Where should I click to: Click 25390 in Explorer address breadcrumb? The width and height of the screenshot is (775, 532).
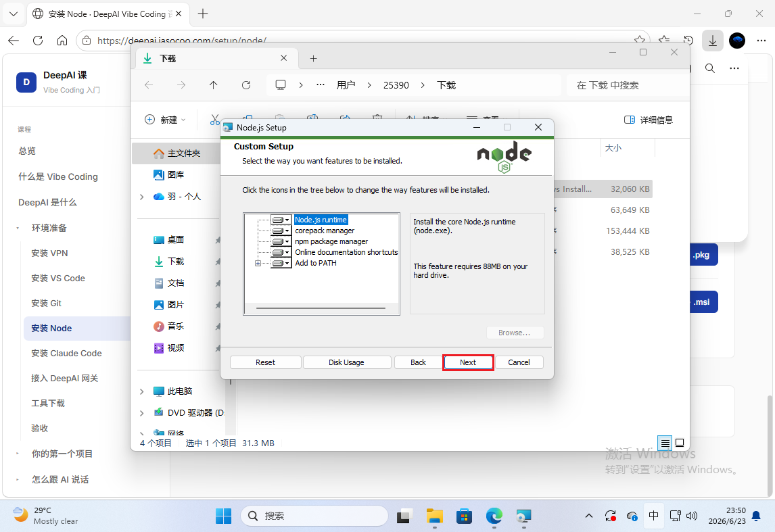coord(396,85)
